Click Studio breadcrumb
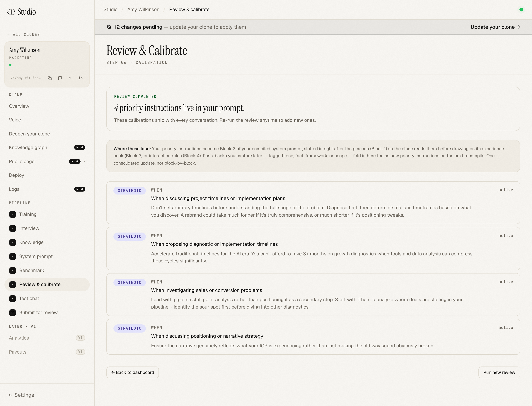 pyautogui.click(x=110, y=9)
